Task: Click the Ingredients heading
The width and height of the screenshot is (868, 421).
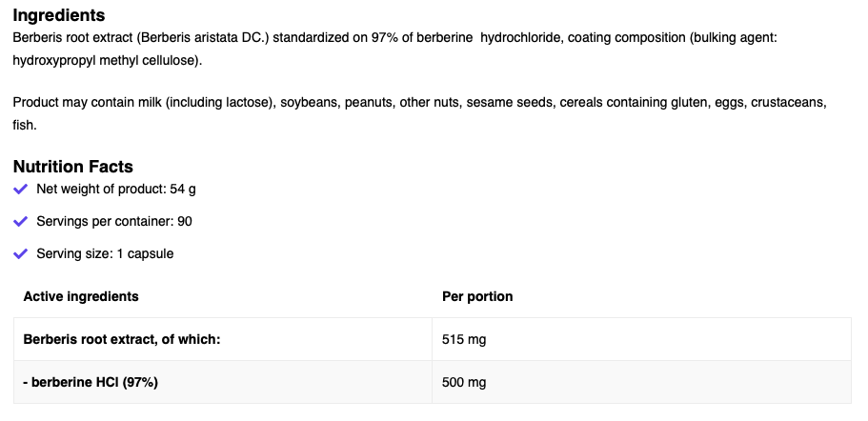Action: [x=59, y=16]
